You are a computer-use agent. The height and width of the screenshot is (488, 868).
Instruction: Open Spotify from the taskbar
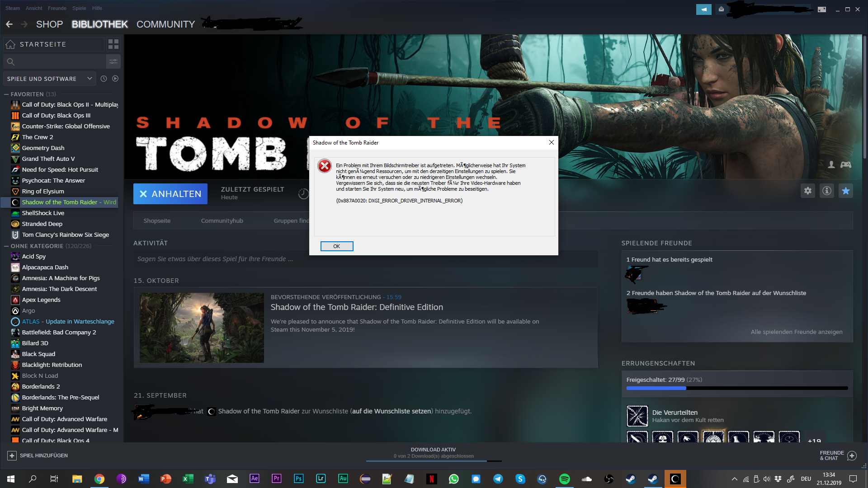(565, 479)
